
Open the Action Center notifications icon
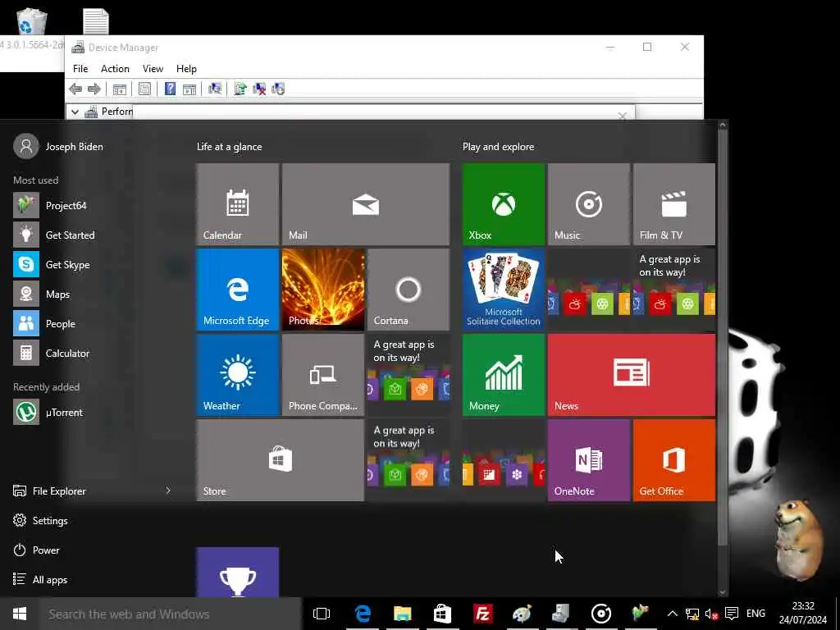pyautogui.click(x=731, y=614)
